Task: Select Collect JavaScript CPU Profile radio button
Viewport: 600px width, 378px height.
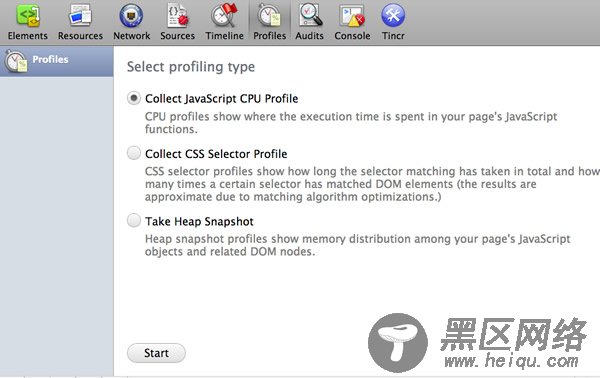Action: 134,98
